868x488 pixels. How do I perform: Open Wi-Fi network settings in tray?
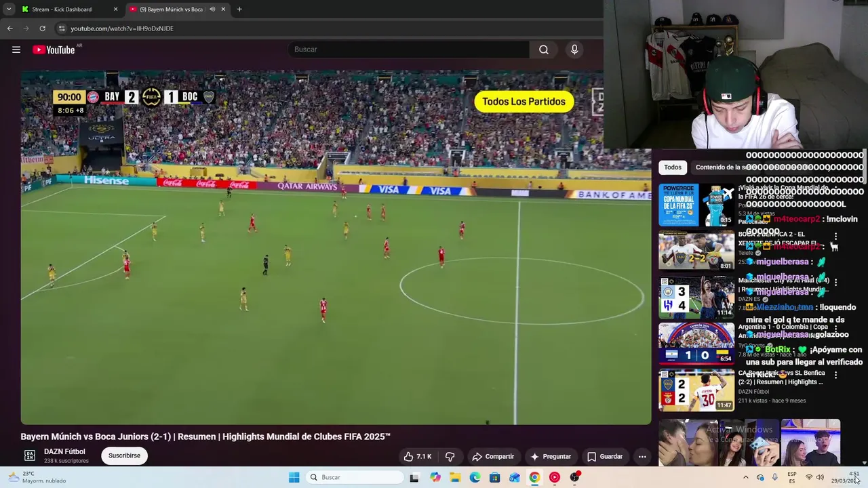tap(808, 477)
